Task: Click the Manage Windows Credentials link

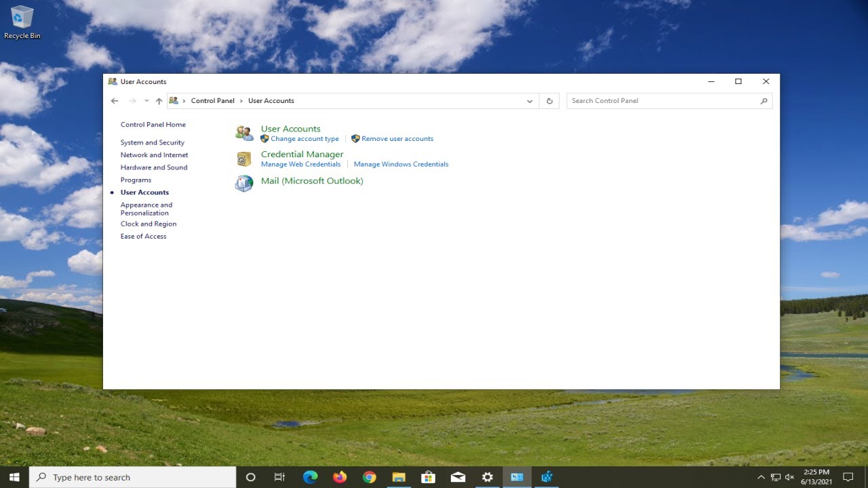Action: pyautogui.click(x=401, y=164)
